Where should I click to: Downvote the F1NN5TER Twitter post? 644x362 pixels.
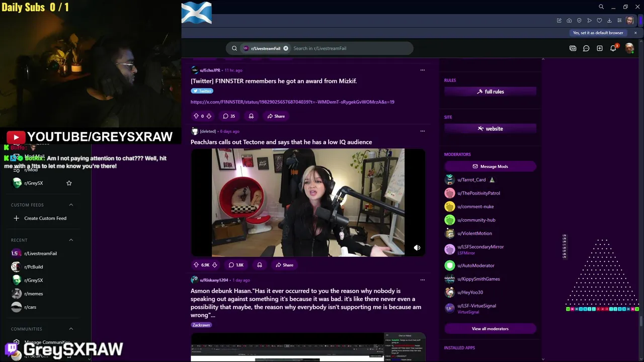coord(209,116)
